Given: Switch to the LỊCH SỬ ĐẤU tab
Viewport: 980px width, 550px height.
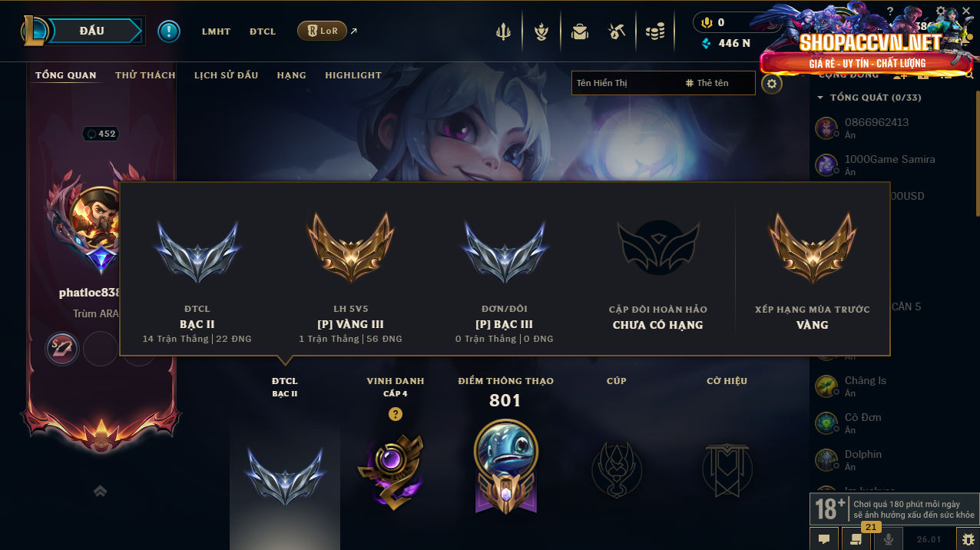Looking at the screenshot, I should tap(226, 75).
